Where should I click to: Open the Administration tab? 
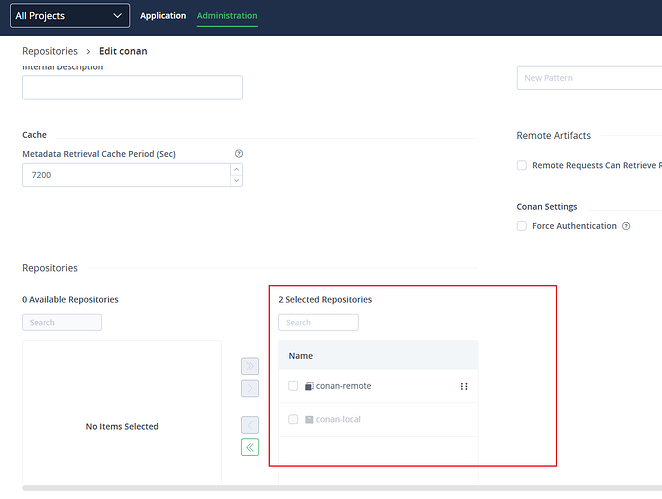point(227,16)
